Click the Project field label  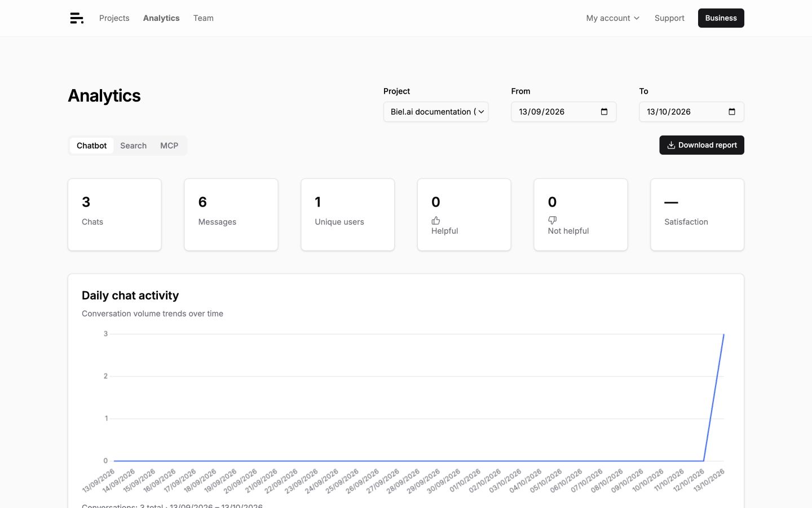(396, 91)
